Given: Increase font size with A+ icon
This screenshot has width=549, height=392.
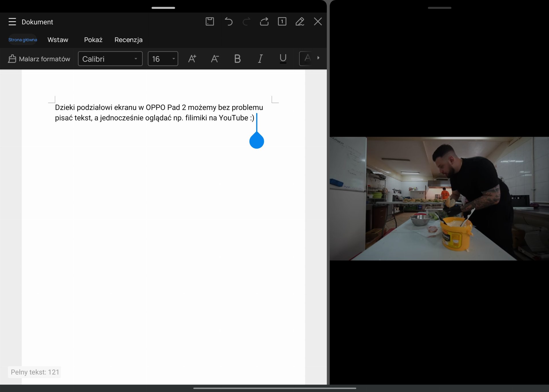Looking at the screenshot, I should (192, 59).
